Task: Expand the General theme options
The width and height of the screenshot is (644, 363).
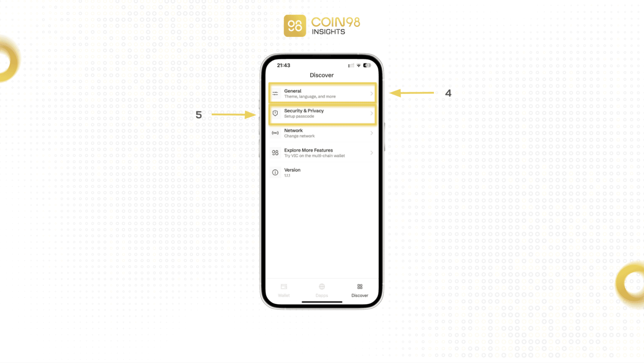Action: click(x=322, y=93)
